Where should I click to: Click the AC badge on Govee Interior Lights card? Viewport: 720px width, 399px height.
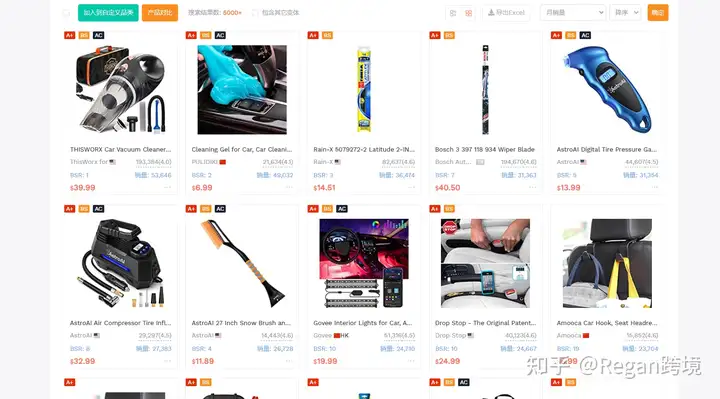tap(342, 209)
